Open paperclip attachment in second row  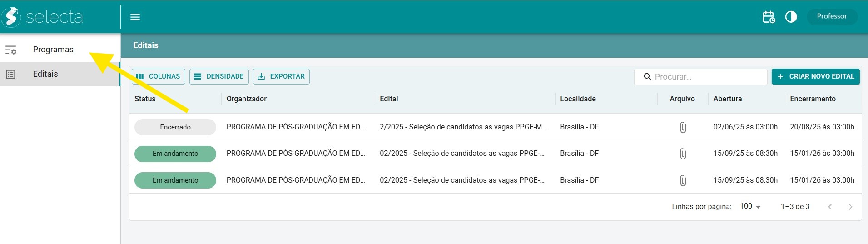683,154
